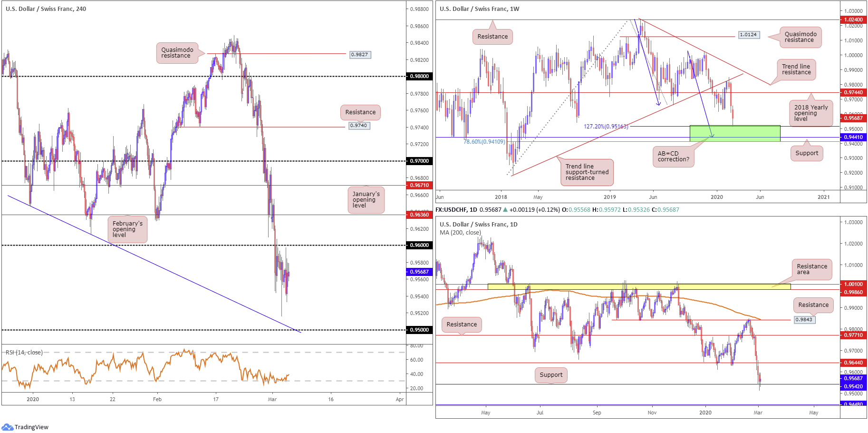868x433 pixels.
Task: Click the 0.98000 price axis tag
Action: pos(419,76)
